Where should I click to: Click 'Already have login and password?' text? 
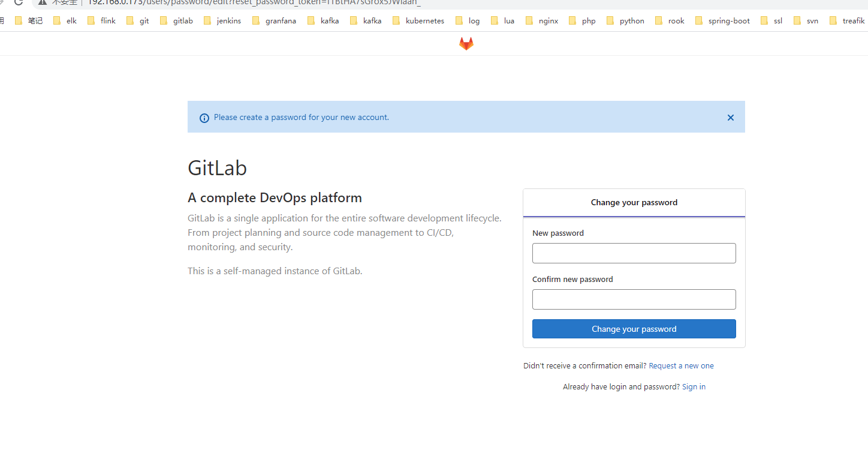622,387
